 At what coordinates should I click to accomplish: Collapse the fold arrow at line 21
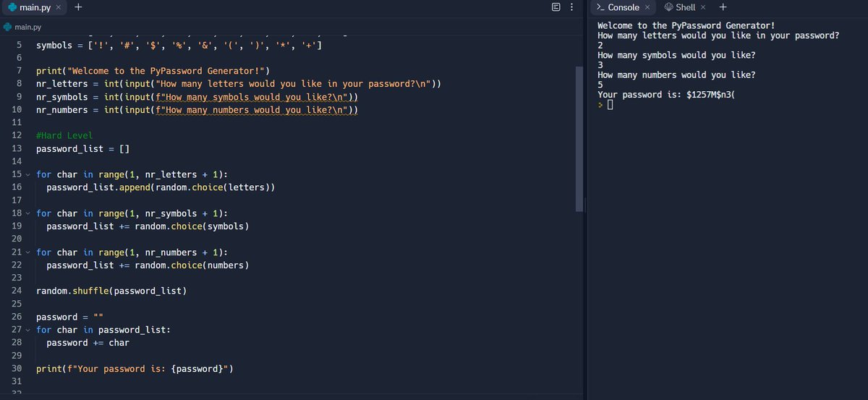[x=27, y=252]
